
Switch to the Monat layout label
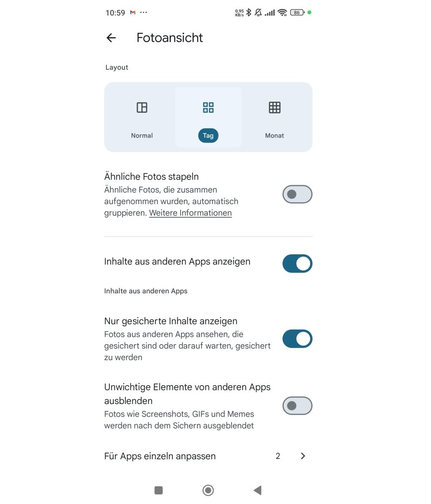pos(275,136)
